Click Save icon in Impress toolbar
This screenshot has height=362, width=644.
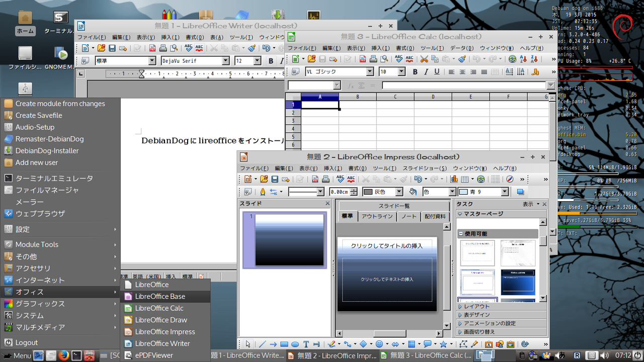click(274, 179)
